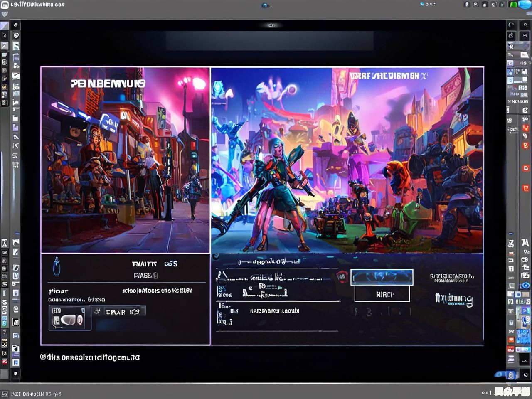Select the red hexagon icon beside the blue button
The height and width of the screenshot is (399, 532).
(342, 276)
